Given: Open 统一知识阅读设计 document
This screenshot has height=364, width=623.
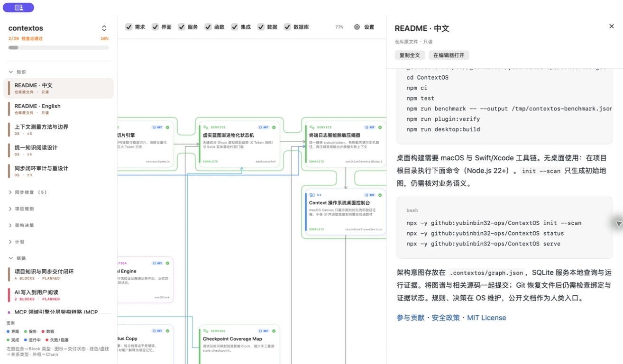Looking at the screenshot, I should (x=58, y=150).
